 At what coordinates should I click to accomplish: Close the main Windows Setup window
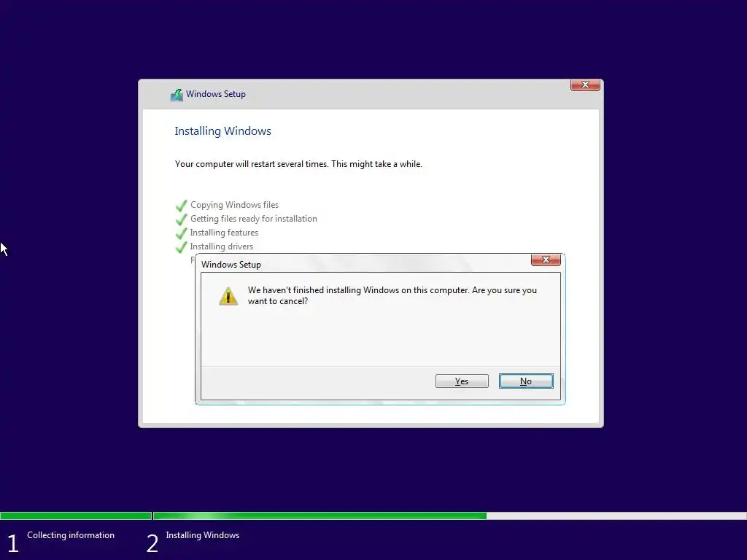pyautogui.click(x=585, y=85)
